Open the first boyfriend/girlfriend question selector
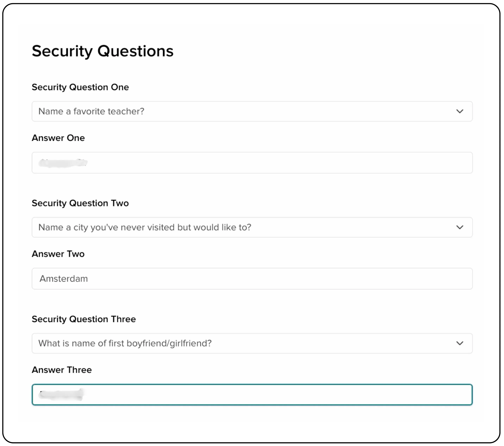The image size is (504, 446). point(252,343)
